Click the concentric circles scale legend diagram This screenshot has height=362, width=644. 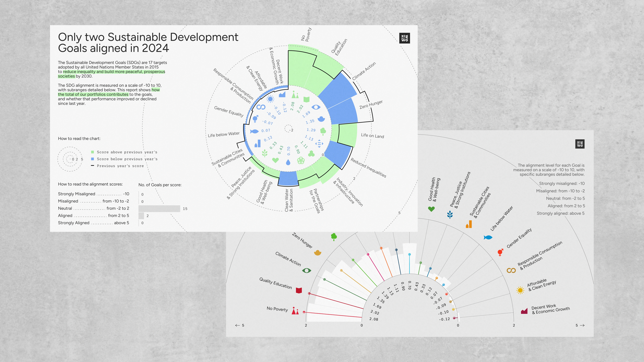70,159
